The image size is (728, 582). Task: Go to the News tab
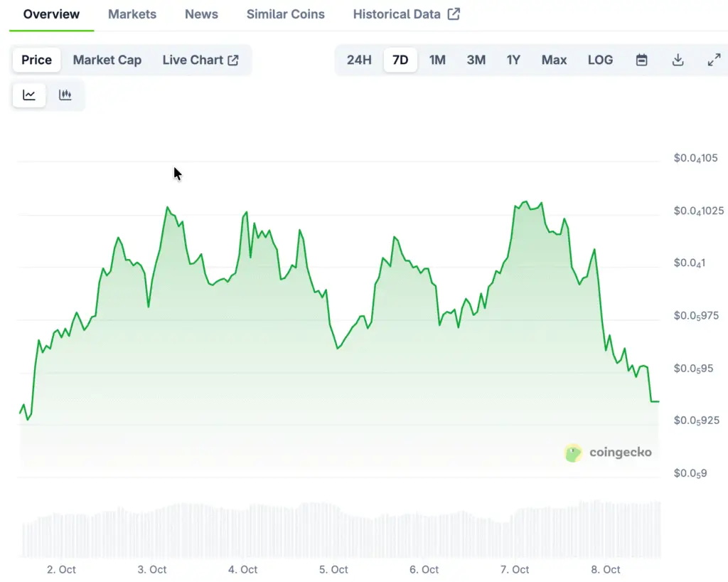pos(201,14)
